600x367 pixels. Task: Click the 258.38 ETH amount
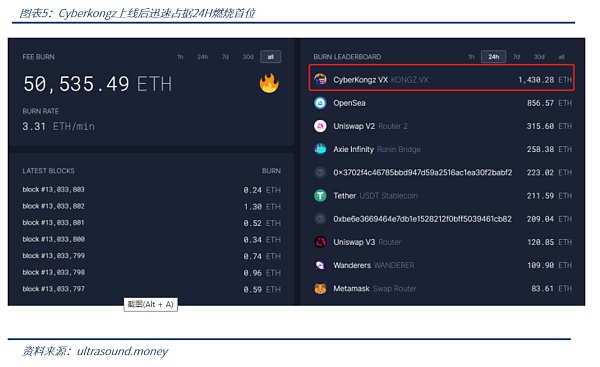click(x=549, y=149)
